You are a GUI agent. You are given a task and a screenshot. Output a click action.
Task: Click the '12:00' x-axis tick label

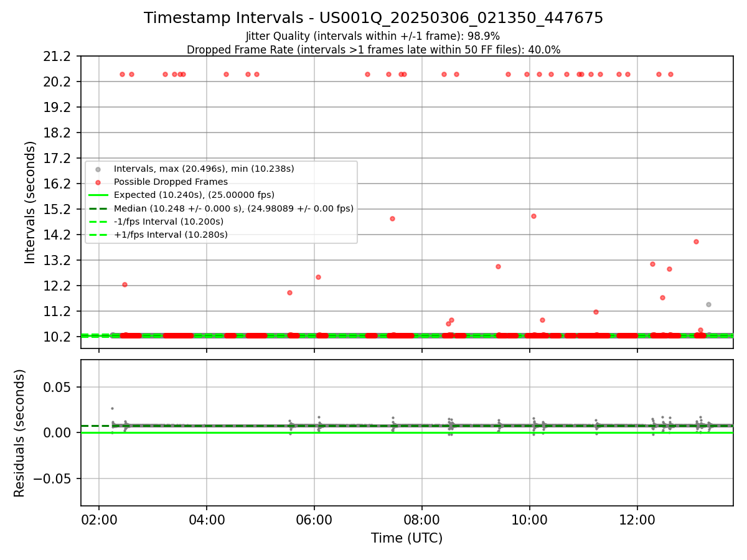637,519
